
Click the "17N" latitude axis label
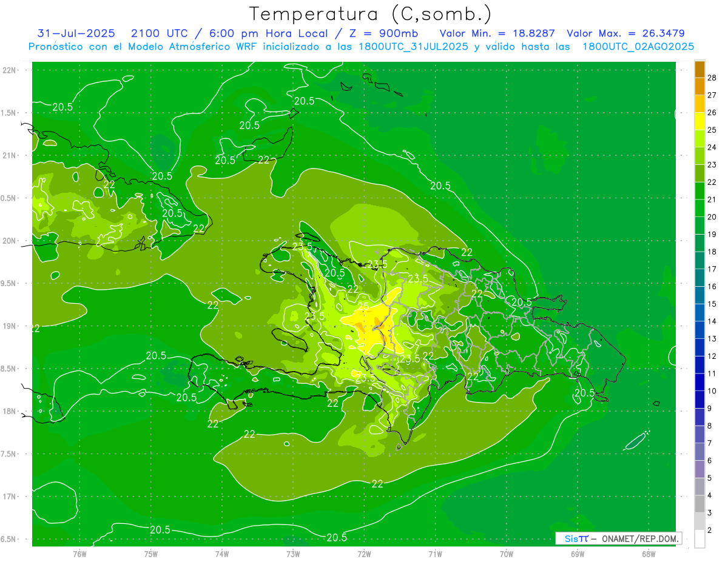click(x=9, y=497)
